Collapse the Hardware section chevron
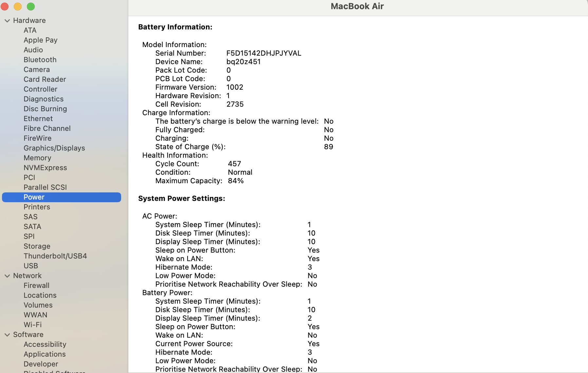This screenshot has width=588, height=373. click(7, 21)
